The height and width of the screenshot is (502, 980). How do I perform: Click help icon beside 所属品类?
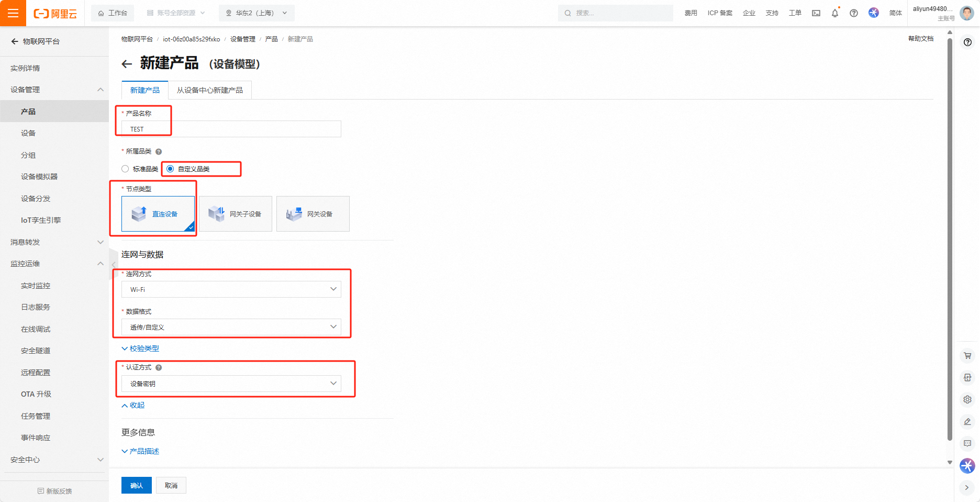point(159,151)
